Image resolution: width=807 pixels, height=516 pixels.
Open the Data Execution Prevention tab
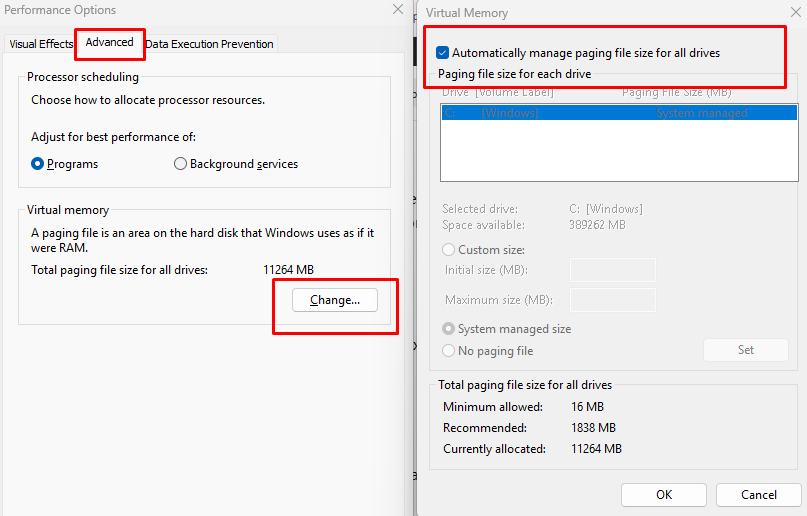coord(209,44)
